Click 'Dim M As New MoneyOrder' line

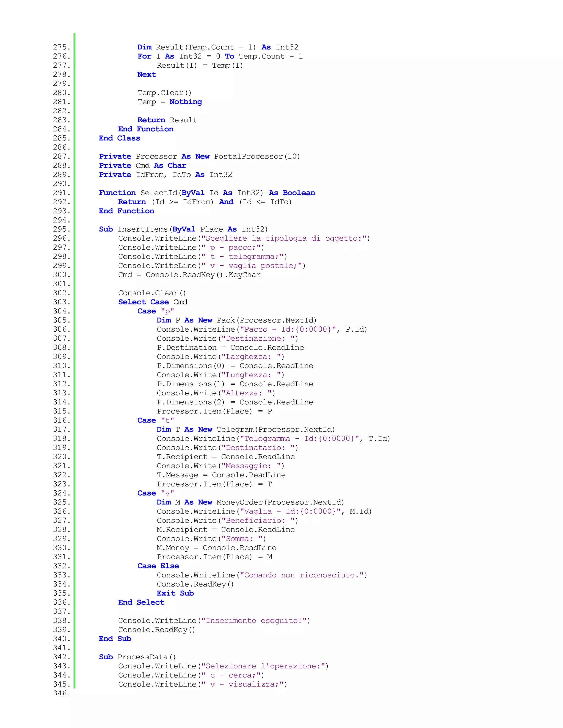click(250, 502)
